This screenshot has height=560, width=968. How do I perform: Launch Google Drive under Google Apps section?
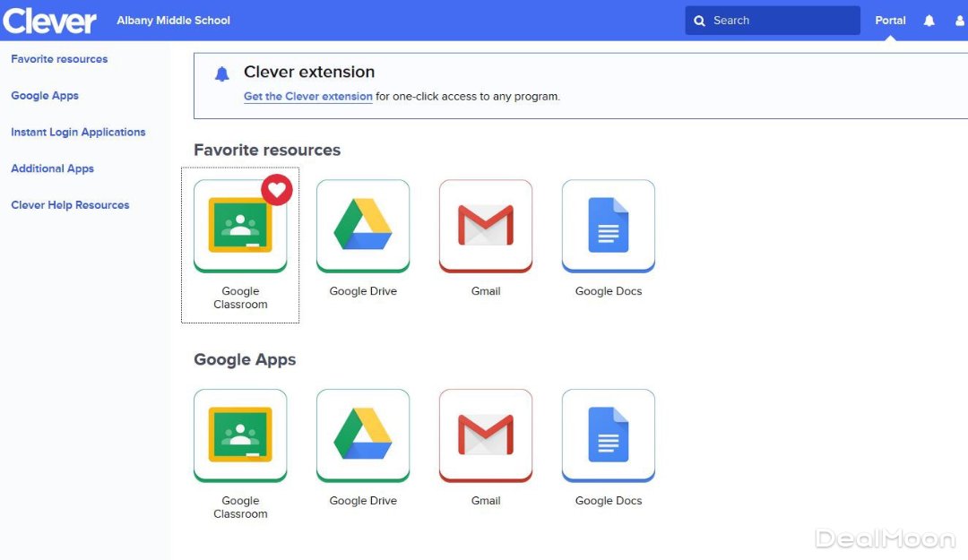(x=363, y=435)
